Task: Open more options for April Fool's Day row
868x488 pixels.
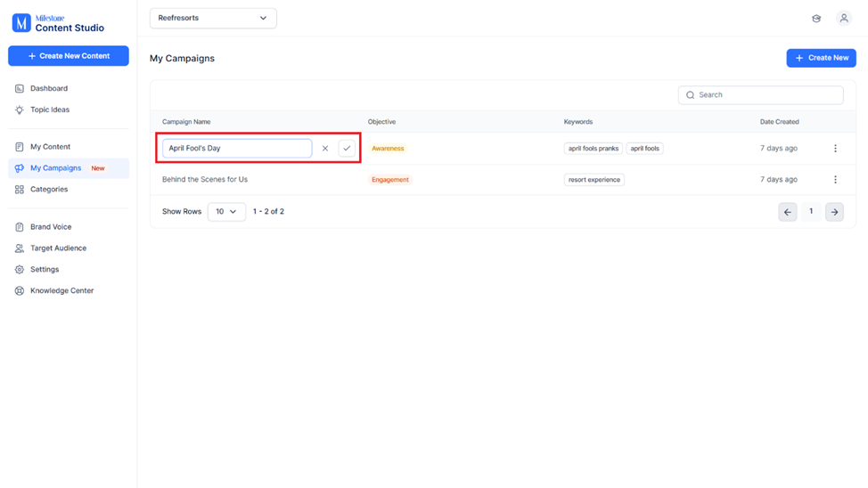Action: [x=835, y=149]
